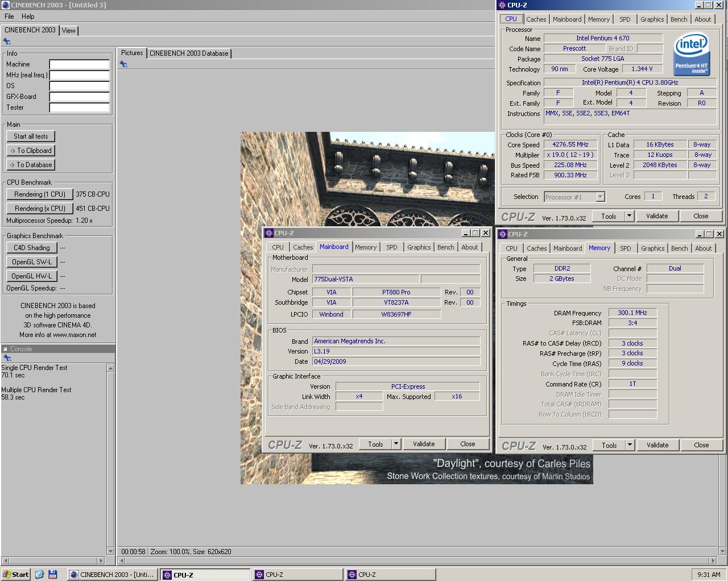This screenshot has height=582, width=728.
Task: Open About tab in top CPU-Z window
Action: pyautogui.click(x=703, y=19)
